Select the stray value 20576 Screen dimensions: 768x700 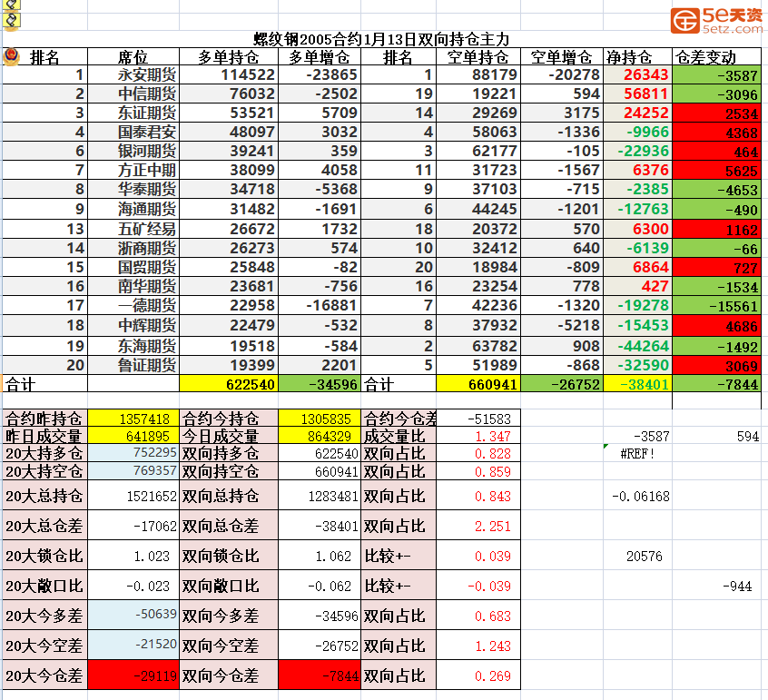coord(637,556)
